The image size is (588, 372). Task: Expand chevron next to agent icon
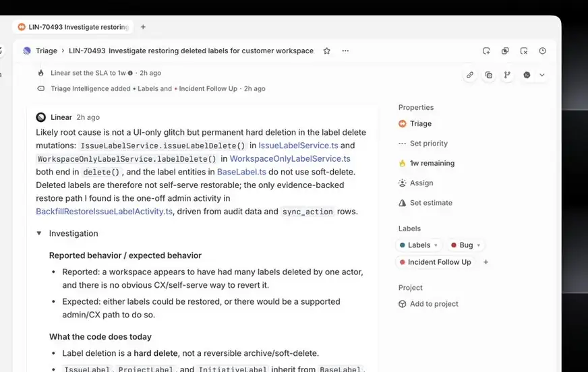click(542, 75)
